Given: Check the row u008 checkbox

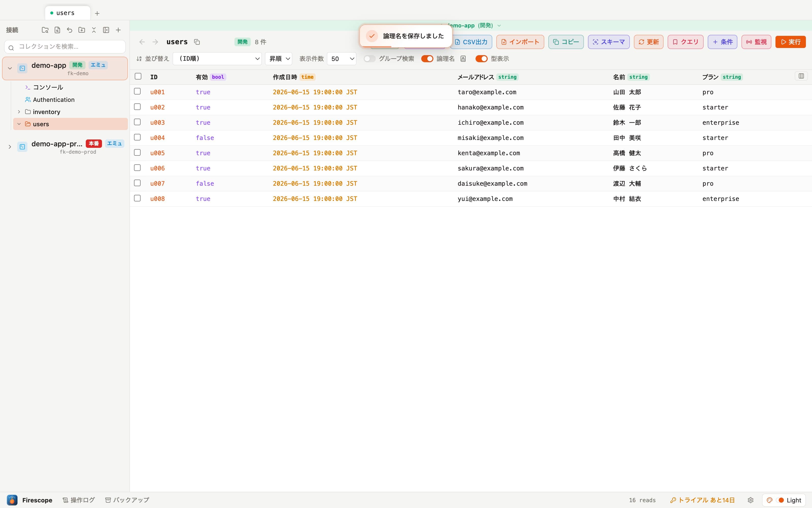Looking at the screenshot, I should [x=137, y=198].
